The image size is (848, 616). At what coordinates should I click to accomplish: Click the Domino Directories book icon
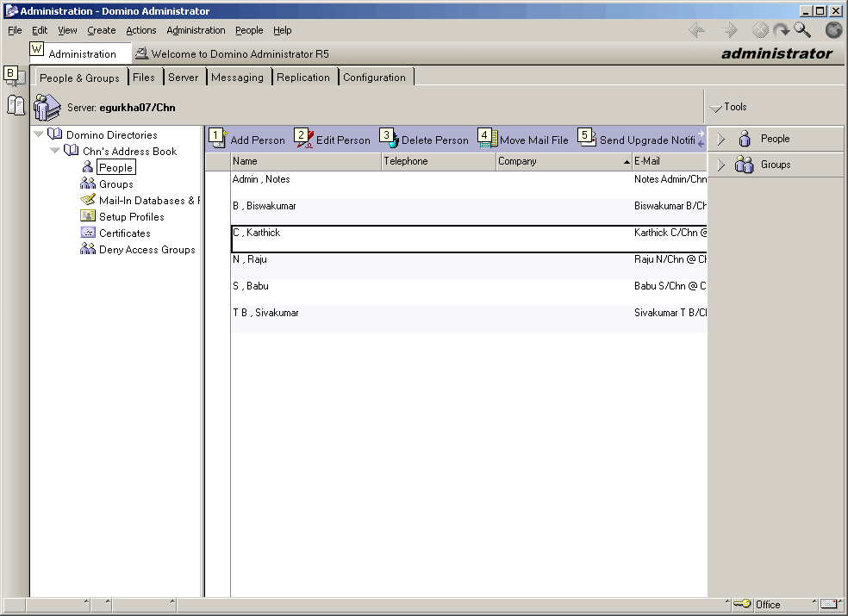click(54, 134)
